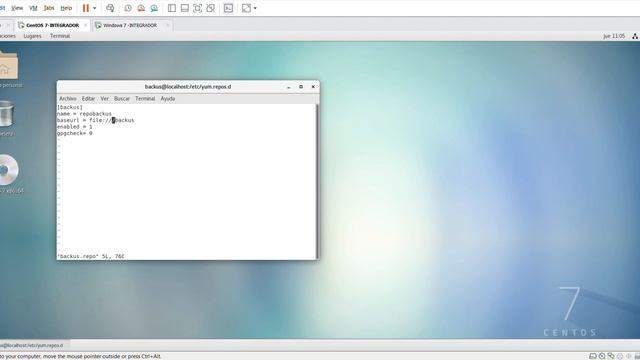The height and width of the screenshot is (360, 640).
Task: Select the terminal entry in the bottom window list
Action: (x=34, y=345)
